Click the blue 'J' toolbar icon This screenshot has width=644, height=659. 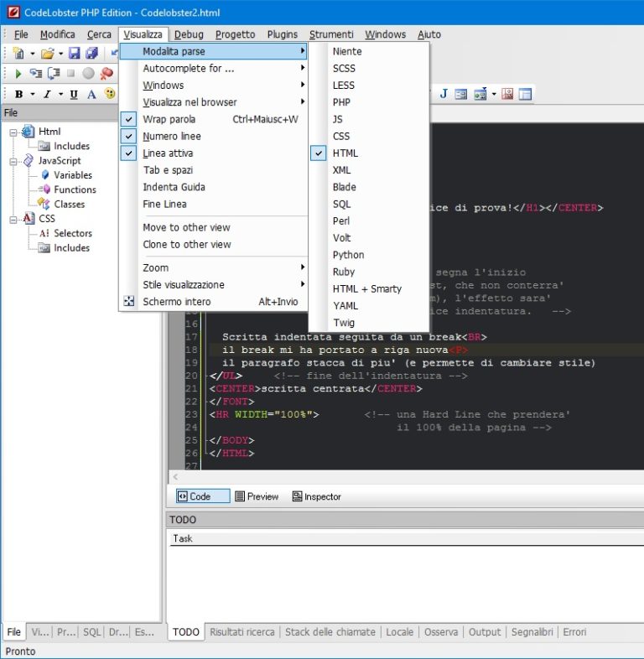[x=444, y=94]
